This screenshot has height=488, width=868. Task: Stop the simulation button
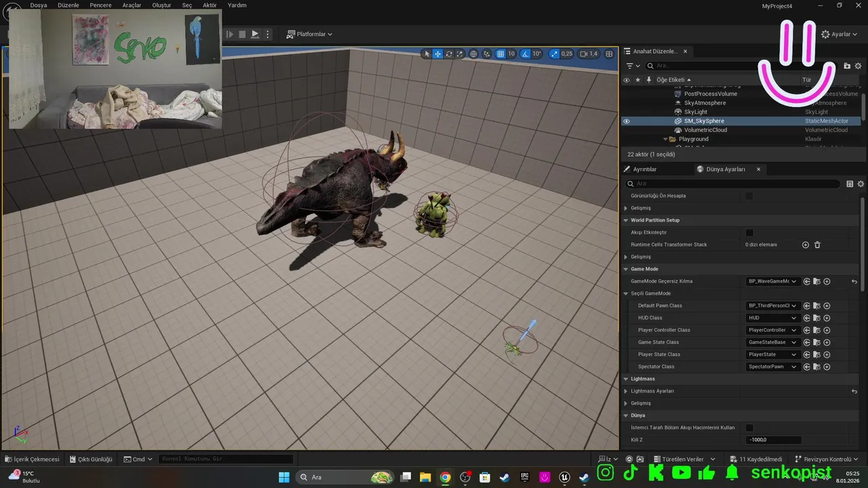pyautogui.click(x=242, y=34)
